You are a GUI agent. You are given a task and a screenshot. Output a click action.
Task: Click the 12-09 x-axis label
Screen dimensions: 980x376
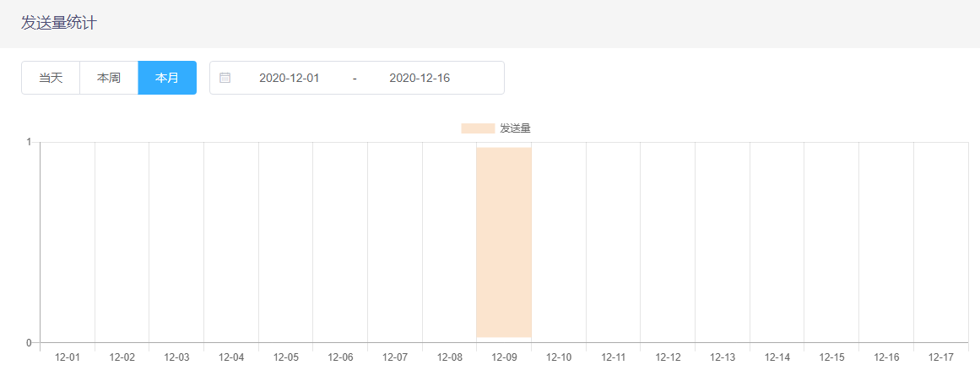tap(504, 357)
